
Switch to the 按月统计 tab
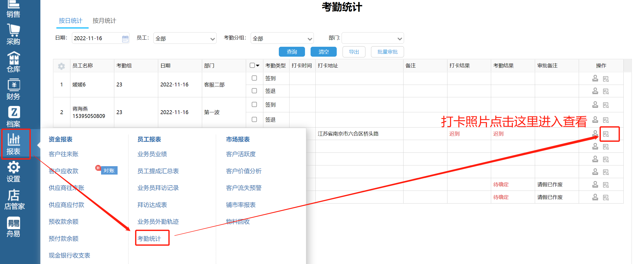click(104, 21)
